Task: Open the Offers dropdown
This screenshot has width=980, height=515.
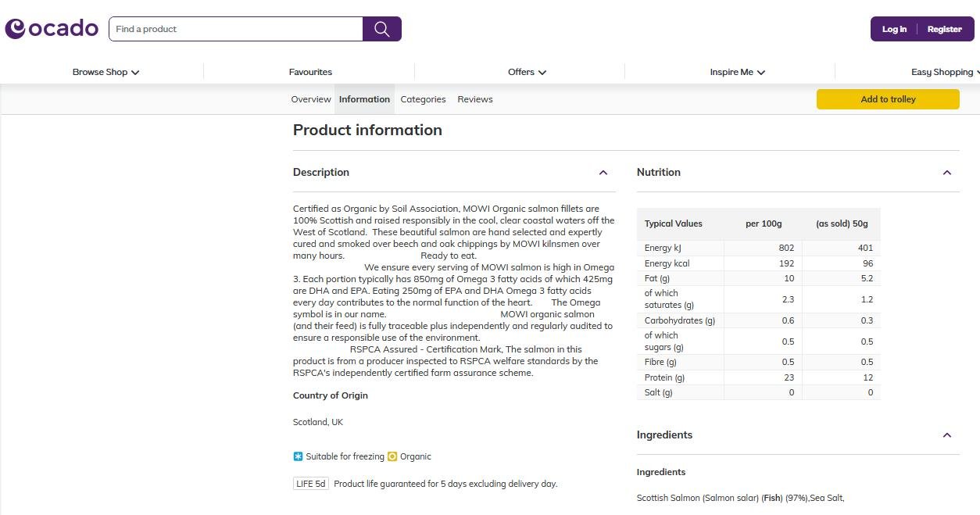Action: pos(526,71)
